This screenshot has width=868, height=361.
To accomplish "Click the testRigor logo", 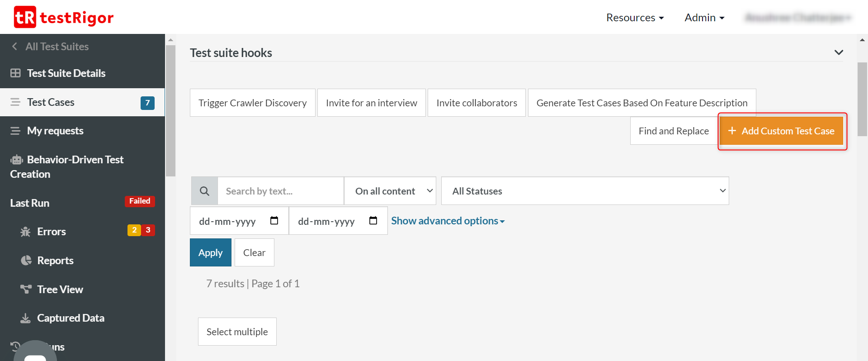I will pos(64,17).
